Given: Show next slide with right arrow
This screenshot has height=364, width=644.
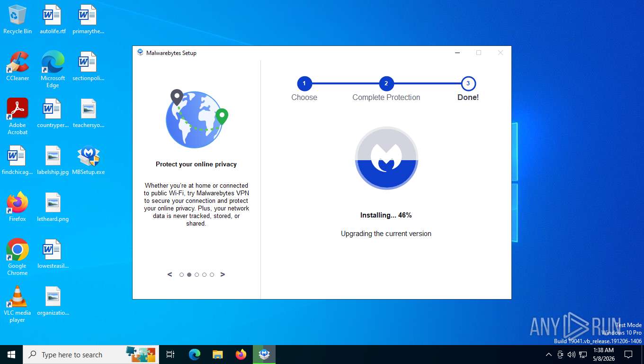Looking at the screenshot, I should tap(223, 274).
